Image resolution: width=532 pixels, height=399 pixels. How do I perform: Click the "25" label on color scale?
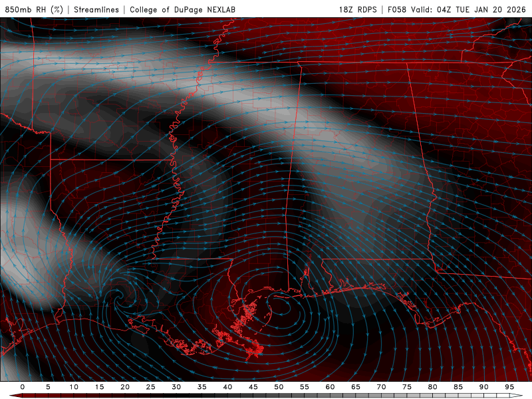151,387
